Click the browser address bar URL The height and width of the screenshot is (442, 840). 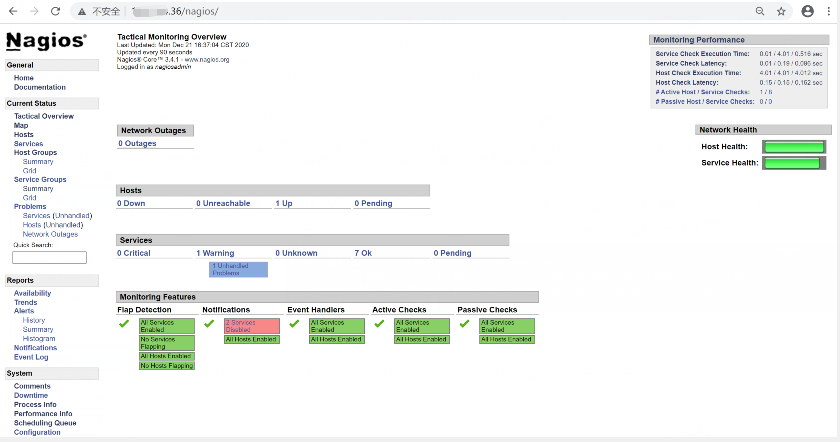coord(175,11)
